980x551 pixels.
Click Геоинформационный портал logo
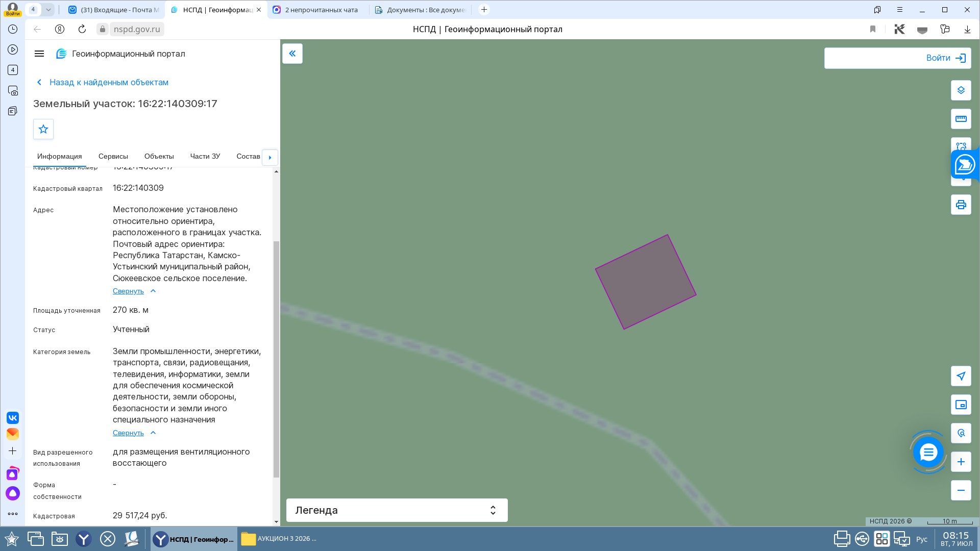(120, 54)
